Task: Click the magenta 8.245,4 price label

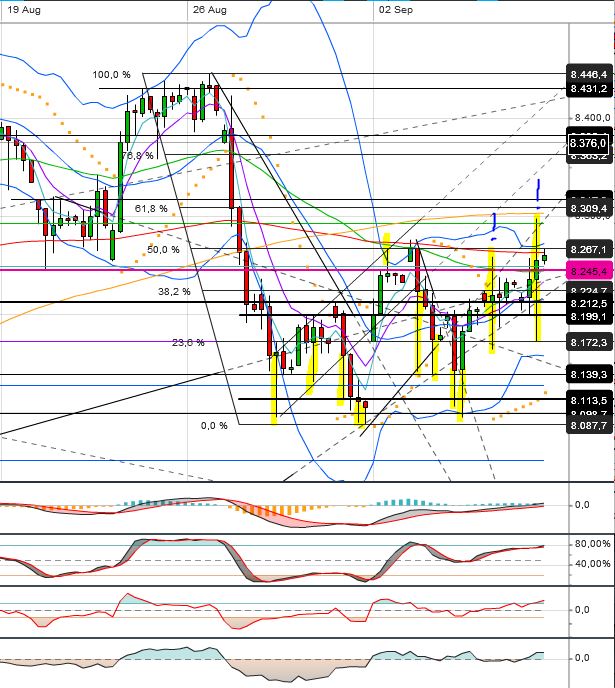Action: pos(589,271)
